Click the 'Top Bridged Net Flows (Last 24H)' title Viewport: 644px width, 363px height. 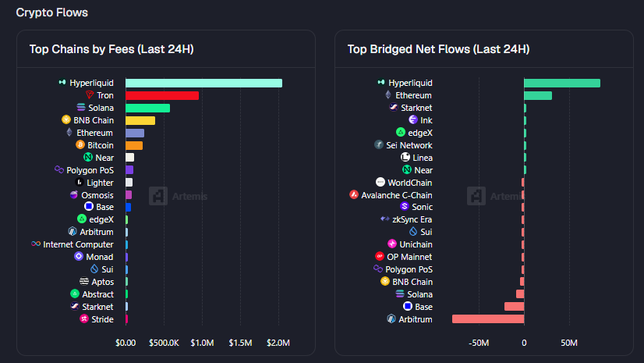439,49
